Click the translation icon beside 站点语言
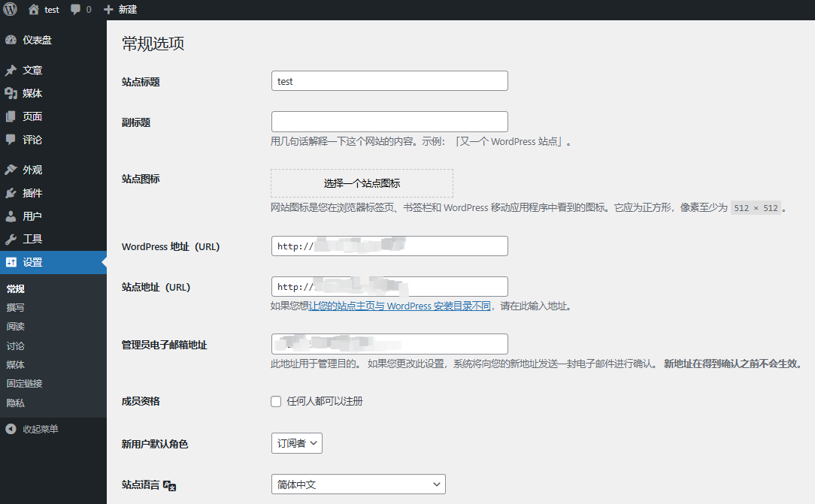Image resolution: width=815 pixels, height=504 pixels. click(169, 485)
